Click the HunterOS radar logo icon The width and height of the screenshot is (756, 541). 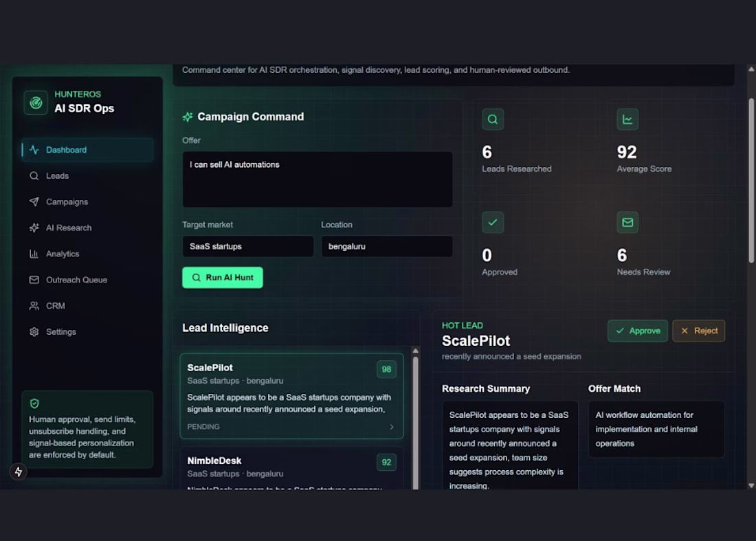click(36, 102)
